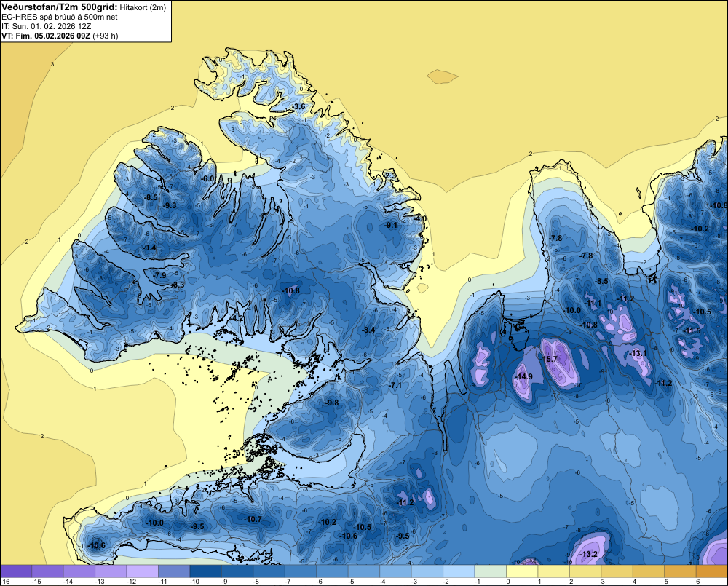Viewport: 728px width, 586px height.
Task: Click the legend swatch between -9 and -8
Action: pos(238,571)
